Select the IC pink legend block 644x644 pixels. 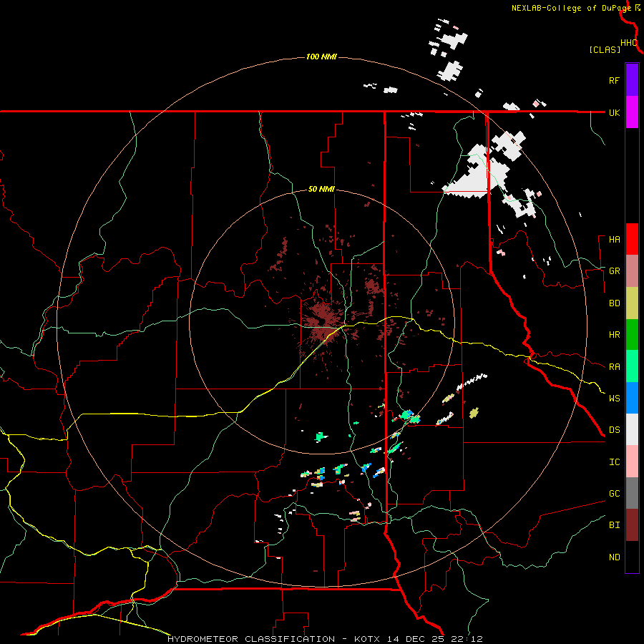(x=632, y=462)
